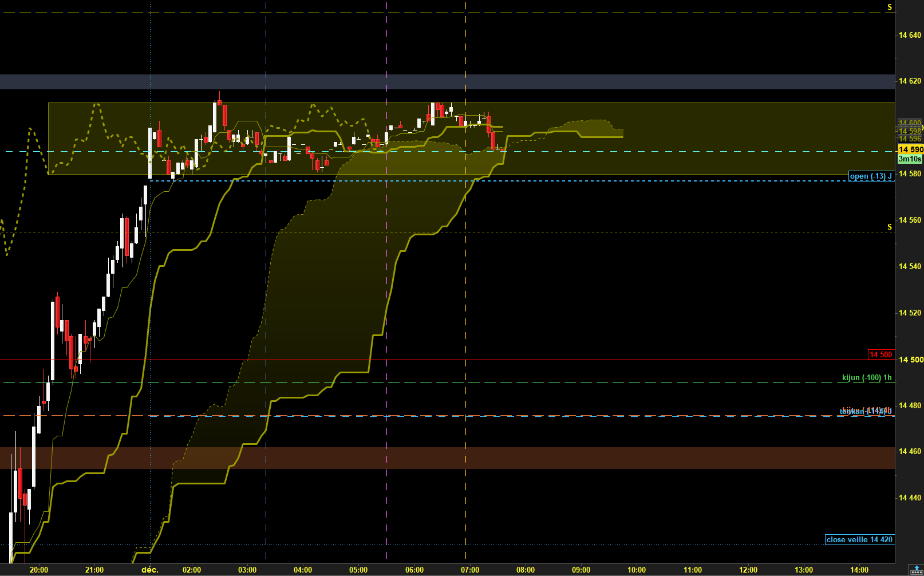Select the yellow 14 590 current price tag
The width and height of the screenshot is (924, 576).
(910, 149)
